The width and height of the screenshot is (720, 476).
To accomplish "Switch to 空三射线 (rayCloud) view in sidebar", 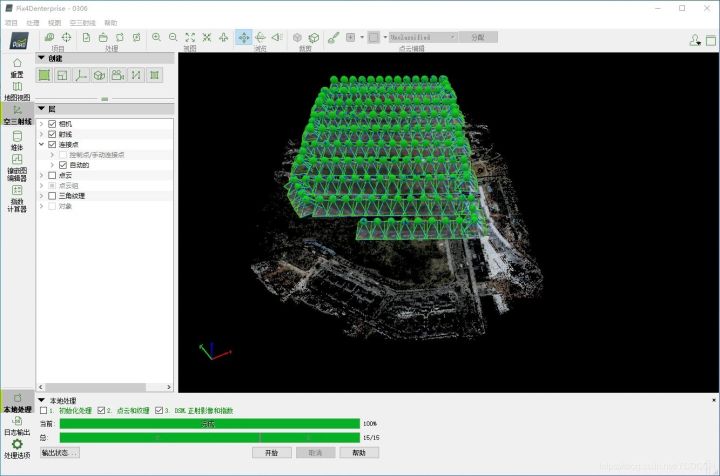I will click(x=17, y=114).
